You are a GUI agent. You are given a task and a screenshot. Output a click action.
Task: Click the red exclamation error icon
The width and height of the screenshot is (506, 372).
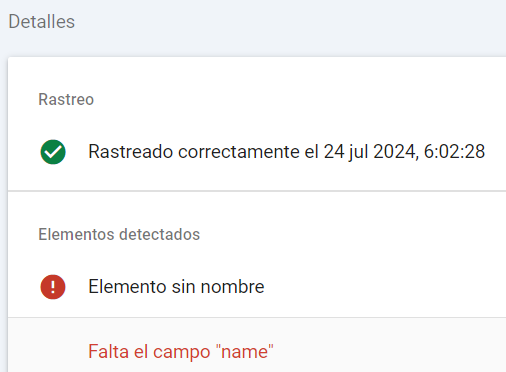coord(53,287)
